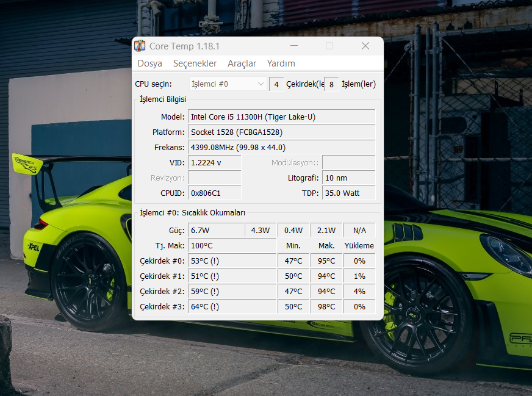The height and width of the screenshot is (396, 532).
Task: Open the Yardım menu
Action: pos(281,63)
